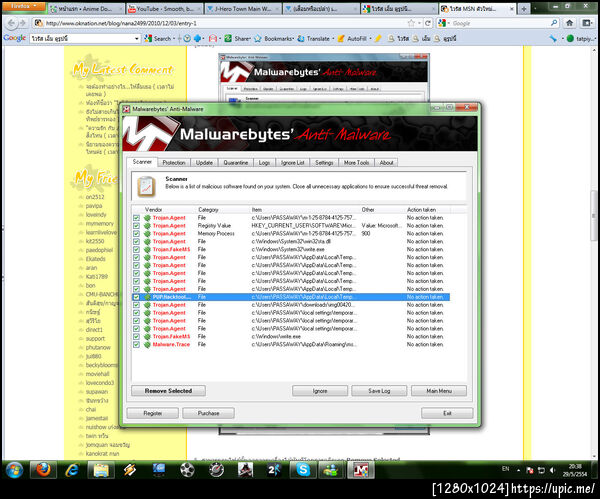Open Windows Explorer folder in taskbar
Viewport: 600px width, 499px height.
(101, 470)
